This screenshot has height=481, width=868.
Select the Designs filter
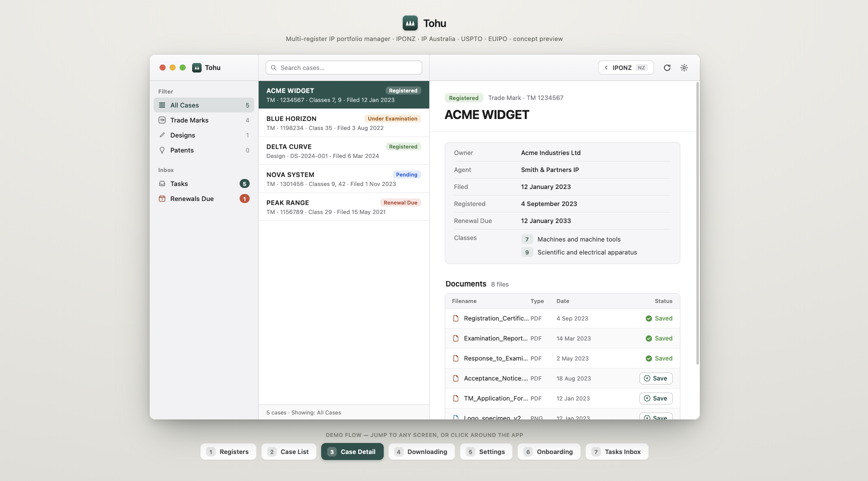click(x=204, y=135)
